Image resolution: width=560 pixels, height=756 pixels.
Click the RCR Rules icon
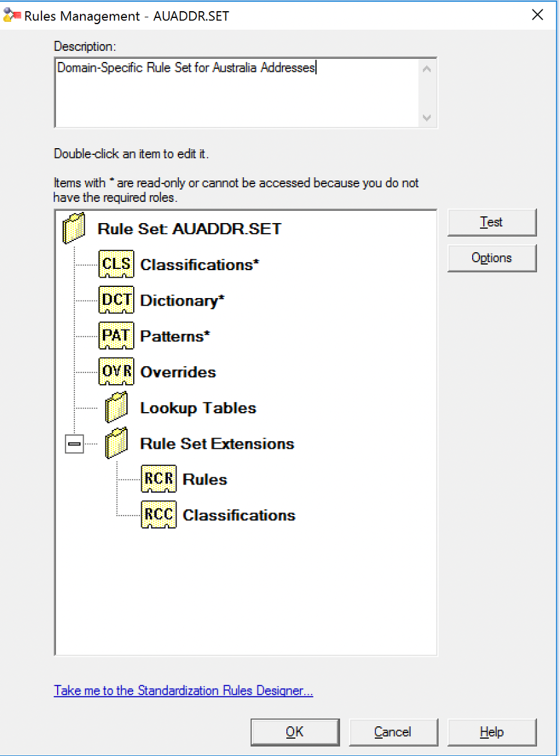[159, 480]
